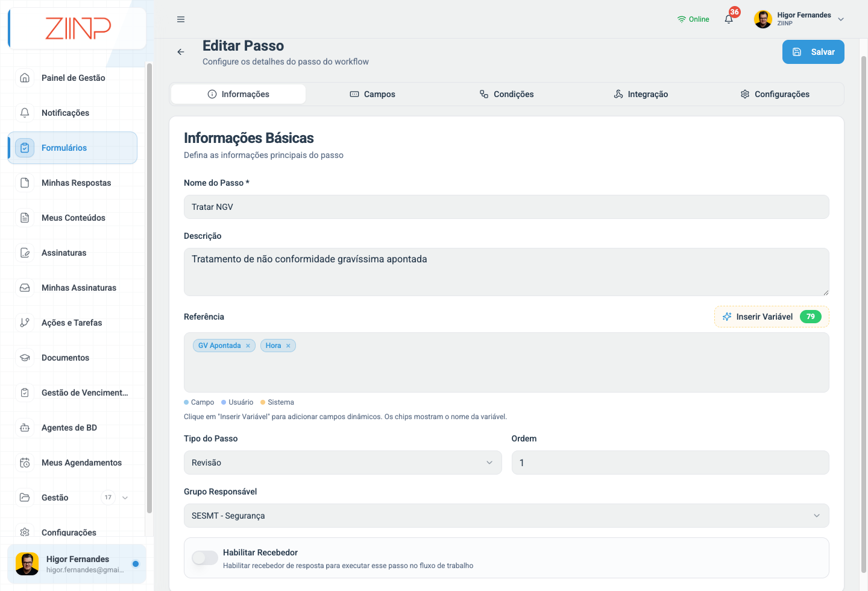Click the Nome do Passo input field
The height and width of the screenshot is (591, 868).
coord(506,207)
